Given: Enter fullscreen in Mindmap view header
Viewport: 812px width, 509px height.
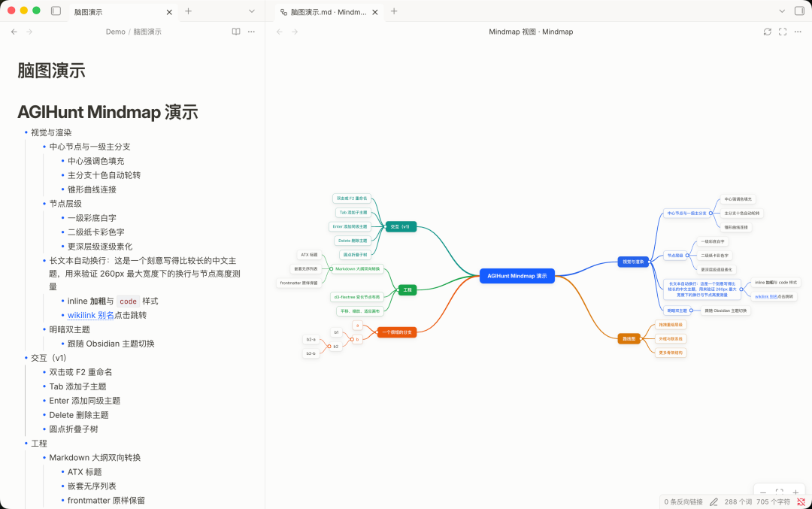Looking at the screenshot, I should coord(783,32).
